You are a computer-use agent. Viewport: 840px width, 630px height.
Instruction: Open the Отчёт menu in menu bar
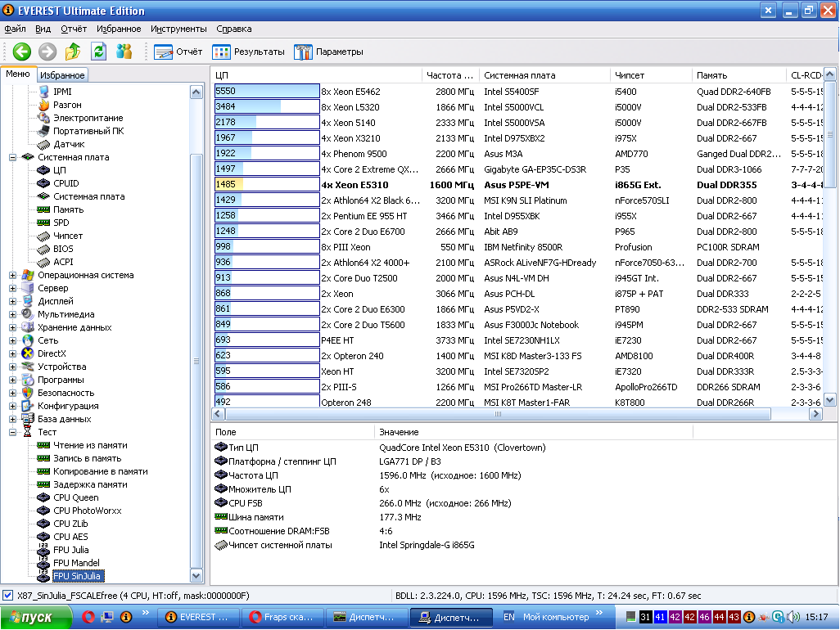coord(74,29)
